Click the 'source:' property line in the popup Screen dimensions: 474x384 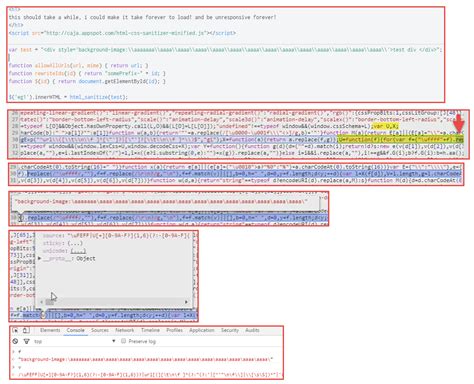(x=117, y=235)
